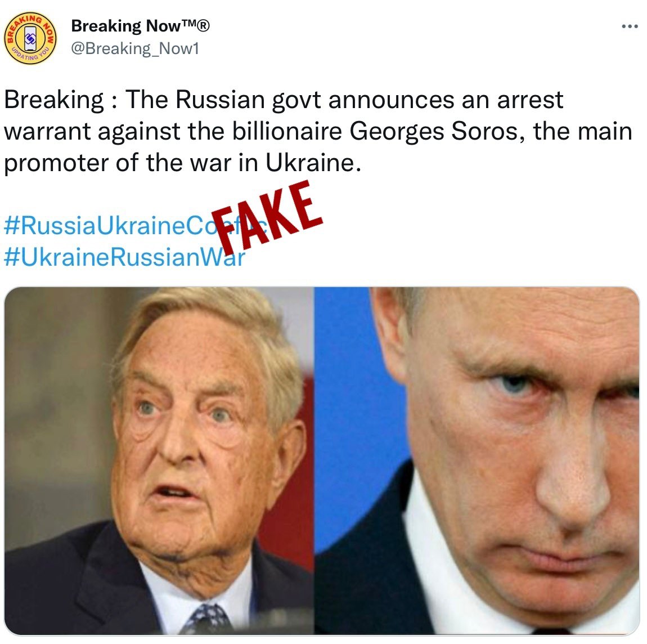Click the patterned tie in the left photo
The height and width of the screenshot is (644, 647).
coord(208,619)
